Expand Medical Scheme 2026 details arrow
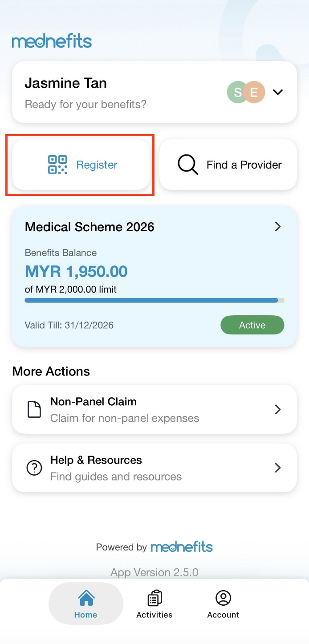 278,227
